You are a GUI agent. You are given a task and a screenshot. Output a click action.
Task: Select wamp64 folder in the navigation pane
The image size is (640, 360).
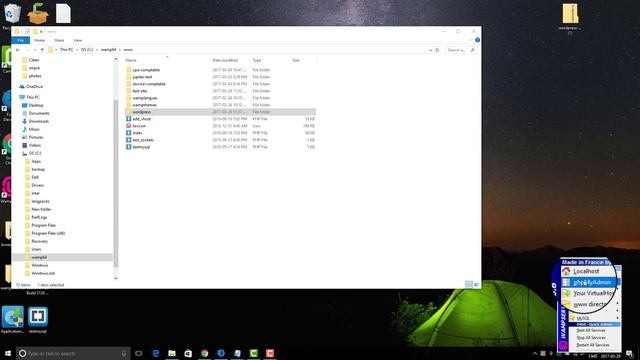tap(39, 257)
